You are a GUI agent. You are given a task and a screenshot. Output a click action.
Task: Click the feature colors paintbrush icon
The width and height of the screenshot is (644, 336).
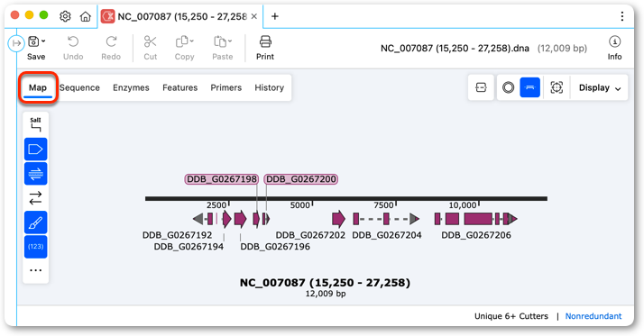pos(36,222)
